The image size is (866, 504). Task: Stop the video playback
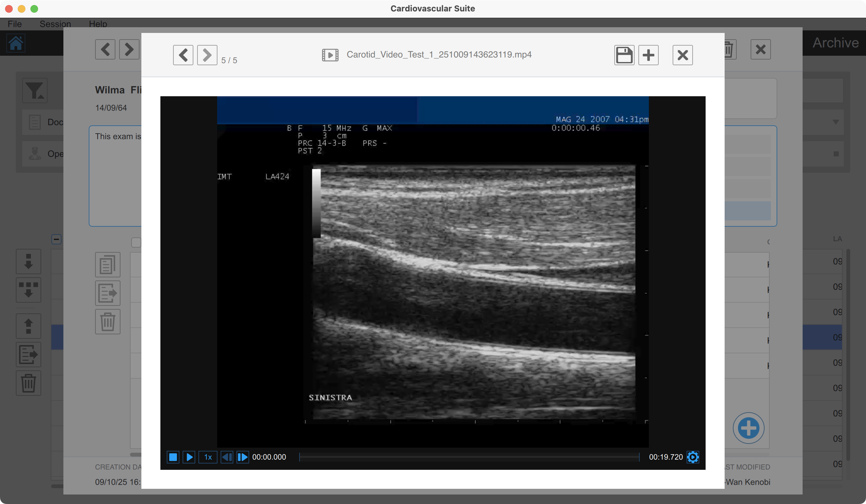(x=173, y=457)
